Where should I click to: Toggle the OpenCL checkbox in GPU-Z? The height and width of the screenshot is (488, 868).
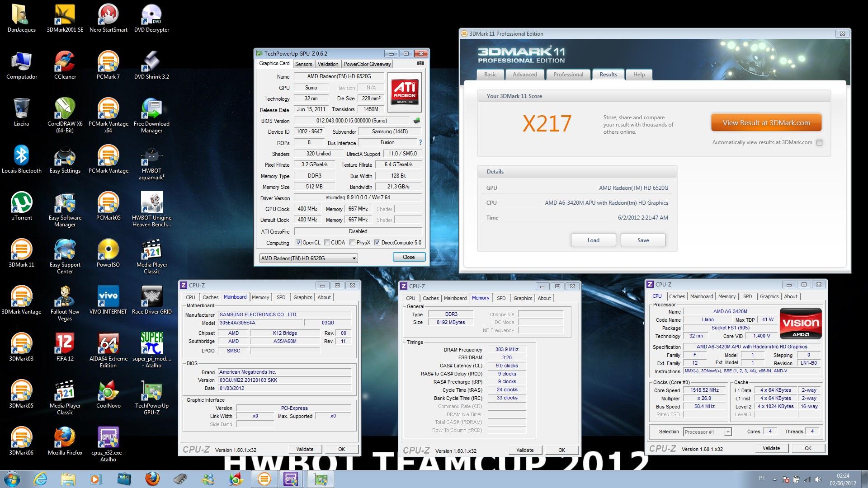(x=298, y=243)
